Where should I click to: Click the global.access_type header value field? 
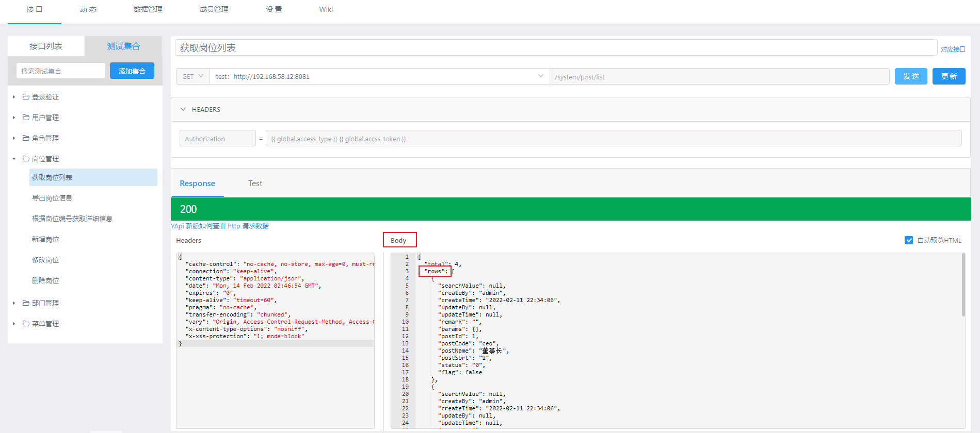[614, 139]
